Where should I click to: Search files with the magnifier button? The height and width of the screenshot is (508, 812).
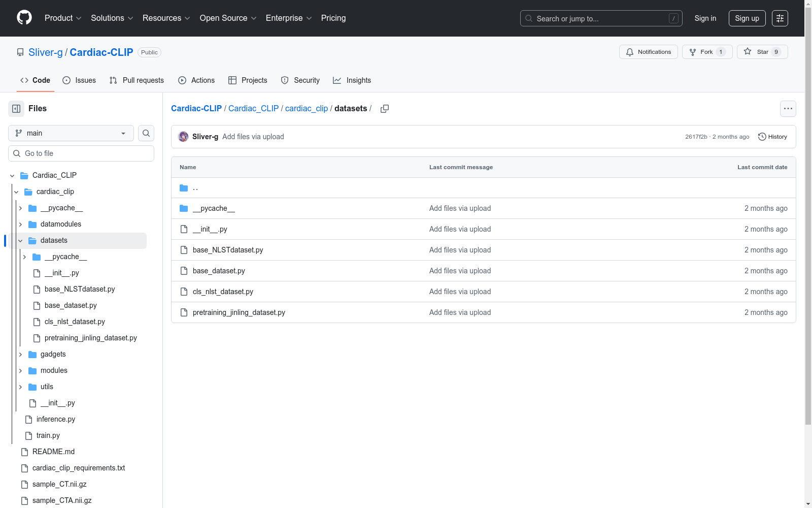146,133
